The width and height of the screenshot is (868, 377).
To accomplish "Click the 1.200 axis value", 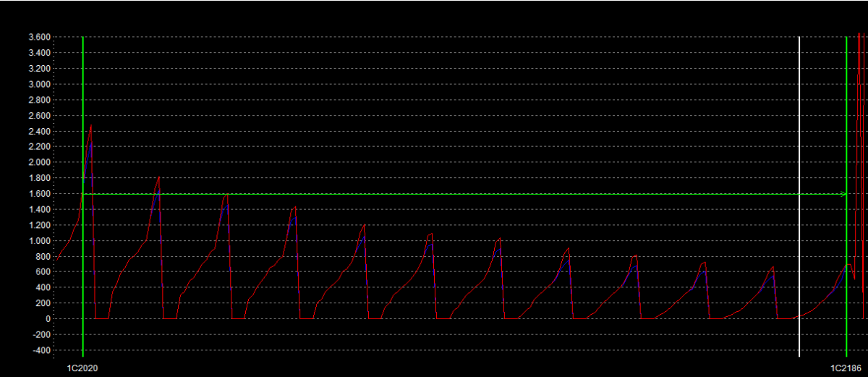I will point(39,226).
